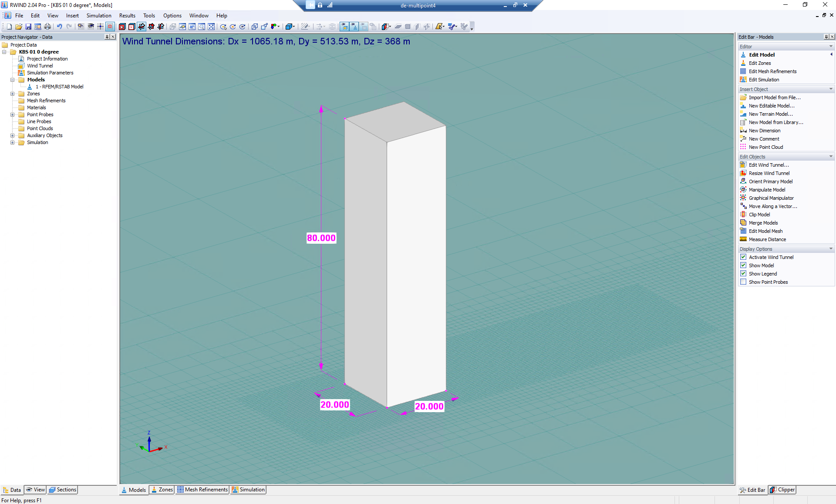The height and width of the screenshot is (504, 836).
Task: Collapse the 'Display Options' section arrow
Action: click(x=831, y=249)
